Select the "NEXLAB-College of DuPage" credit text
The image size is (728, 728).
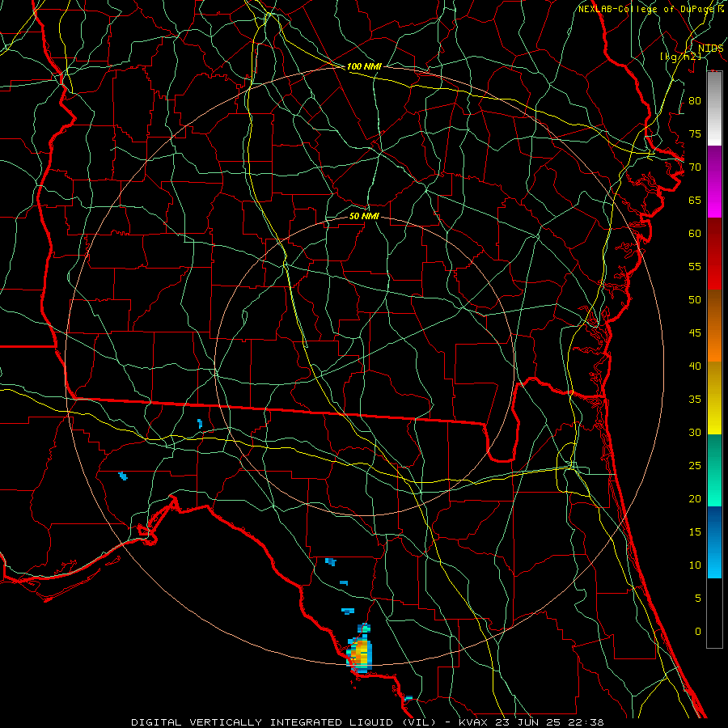pyautogui.click(x=647, y=9)
